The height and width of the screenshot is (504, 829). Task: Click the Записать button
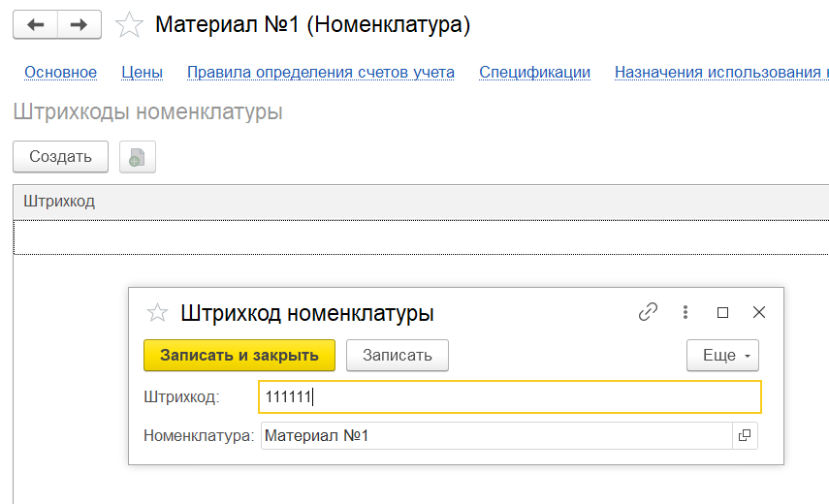click(397, 356)
